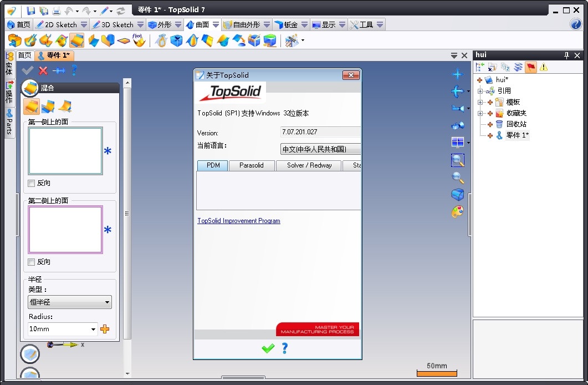Expand the 模板 tree node
The image size is (588, 385).
pos(480,102)
